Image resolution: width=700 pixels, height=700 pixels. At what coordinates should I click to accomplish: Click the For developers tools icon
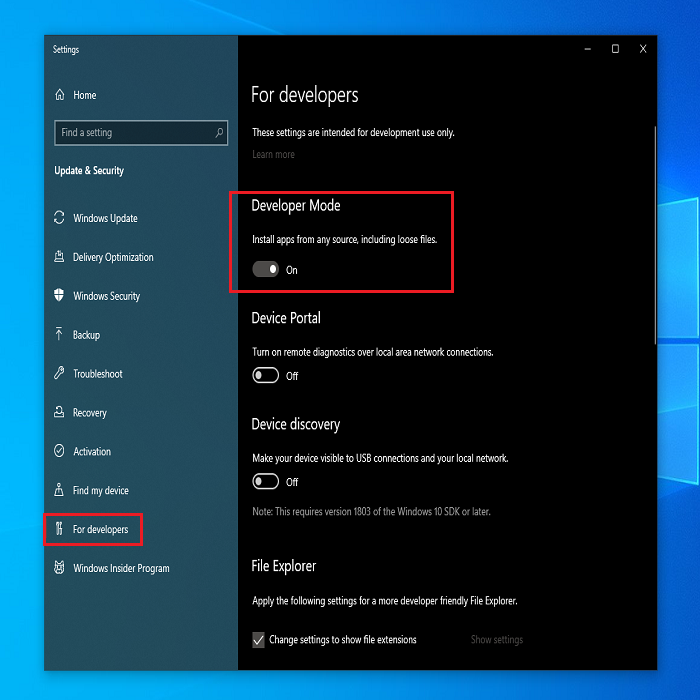click(x=59, y=529)
